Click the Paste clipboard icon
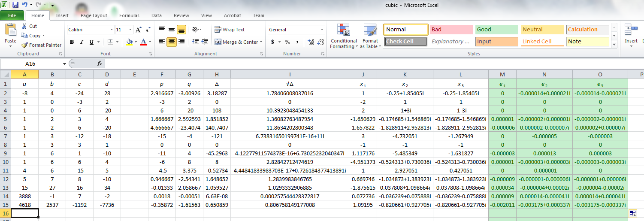644x221 pixels. [x=10, y=30]
